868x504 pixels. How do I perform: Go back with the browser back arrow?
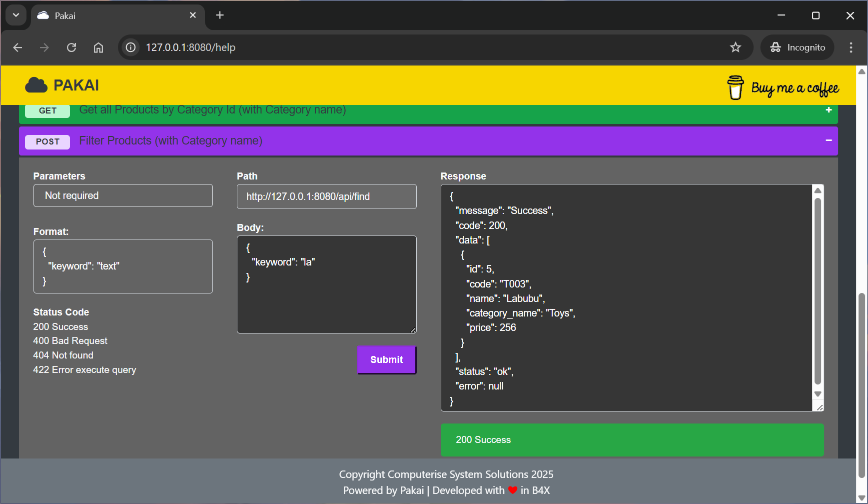coord(17,47)
